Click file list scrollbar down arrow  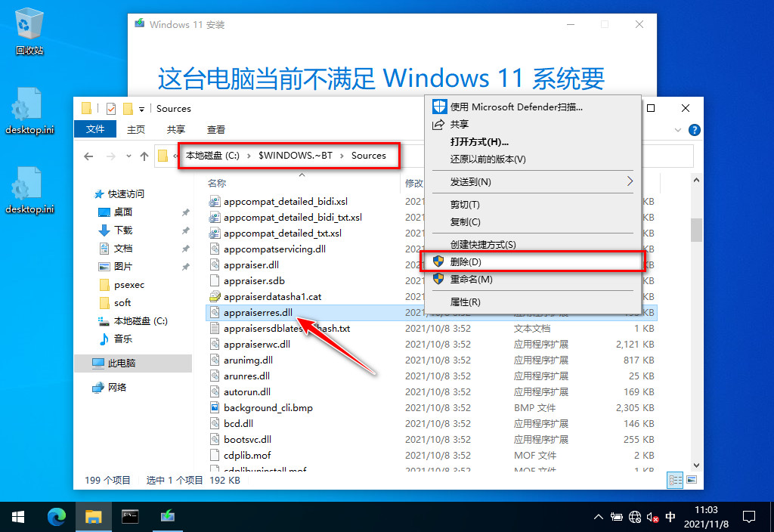point(696,465)
